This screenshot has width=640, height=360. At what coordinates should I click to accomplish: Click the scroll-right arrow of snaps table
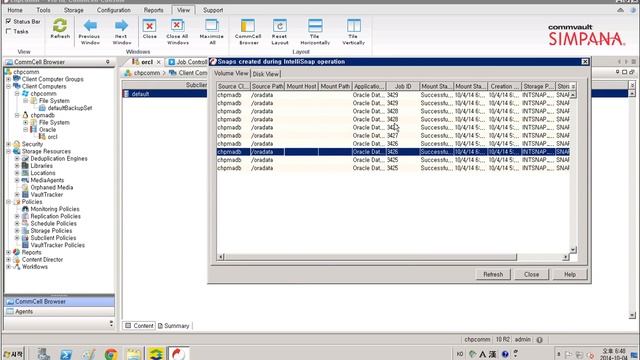[x=565, y=257]
